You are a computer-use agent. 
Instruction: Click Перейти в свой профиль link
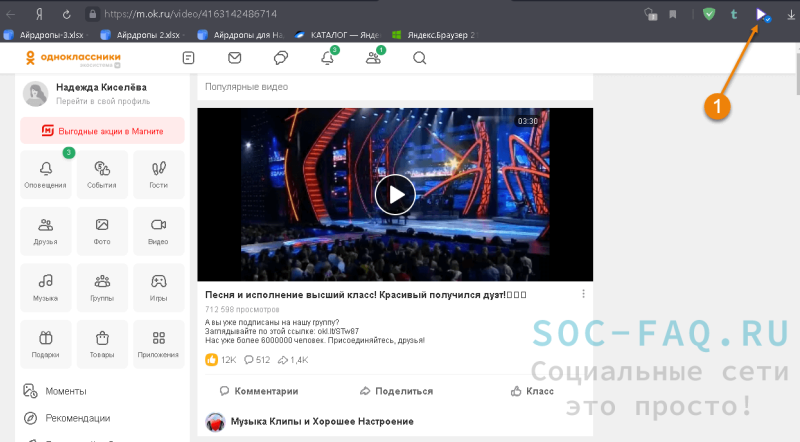point(103,101)
